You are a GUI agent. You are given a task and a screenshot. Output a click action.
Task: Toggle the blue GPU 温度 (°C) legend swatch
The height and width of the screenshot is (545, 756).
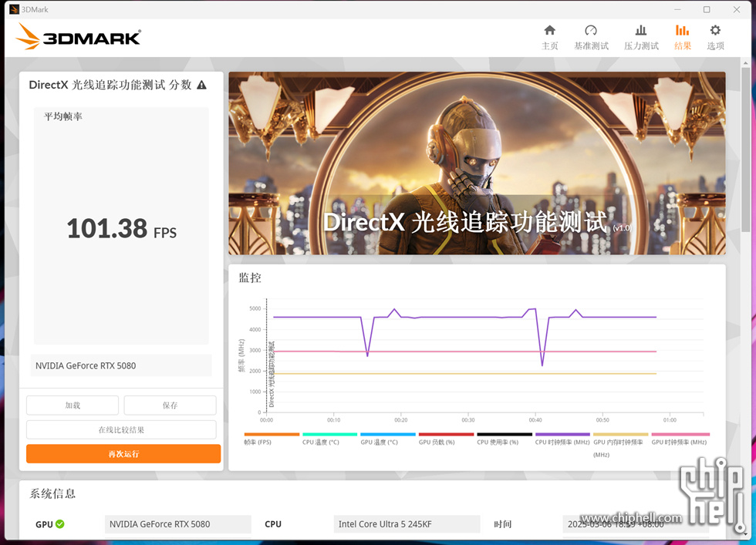pyautogui.click(x=388, y=434)
